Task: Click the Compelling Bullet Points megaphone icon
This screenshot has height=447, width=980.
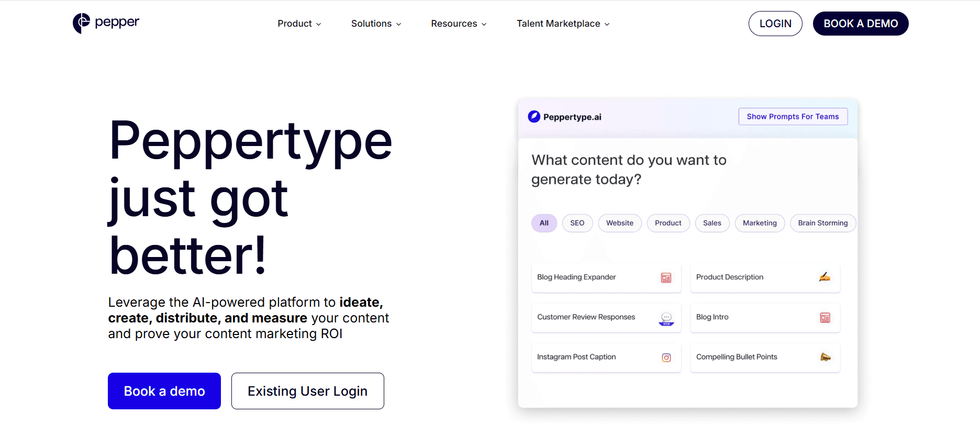Action: [825, 357]
